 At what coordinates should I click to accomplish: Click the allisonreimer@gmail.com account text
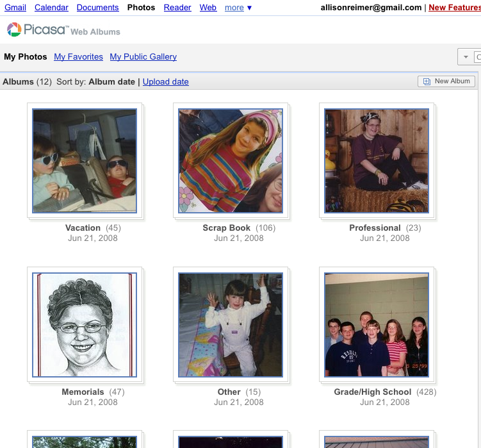pos(371,7)
